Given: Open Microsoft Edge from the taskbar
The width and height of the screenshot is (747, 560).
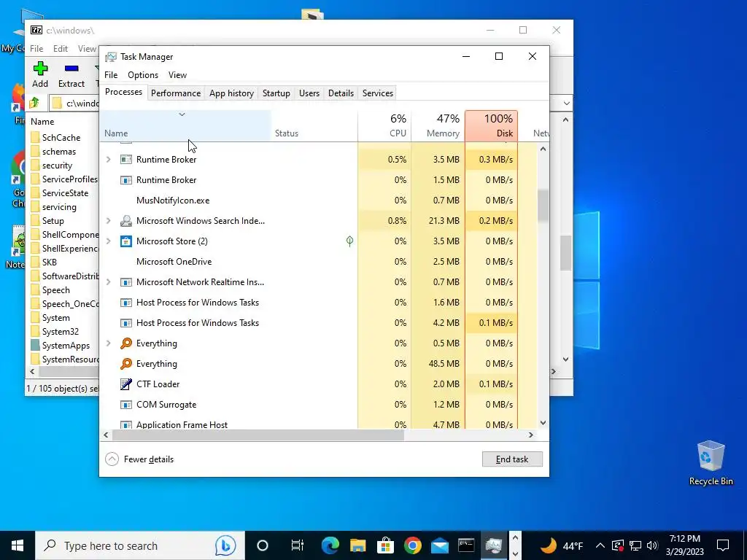Looking at the screenshot, I should pyautogui.click(x=330, y=545).
